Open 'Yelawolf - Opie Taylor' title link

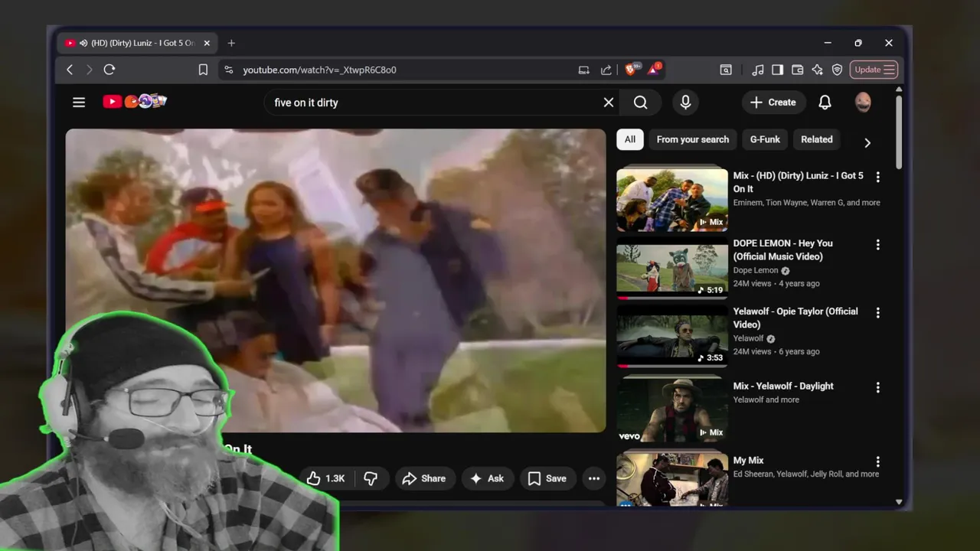point(795,318)
